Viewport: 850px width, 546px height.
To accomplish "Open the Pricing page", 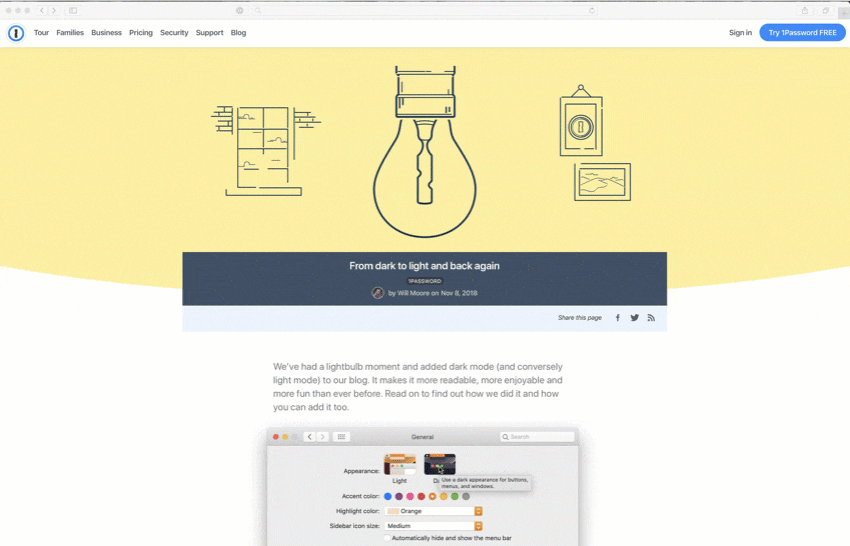I will 141,33.
